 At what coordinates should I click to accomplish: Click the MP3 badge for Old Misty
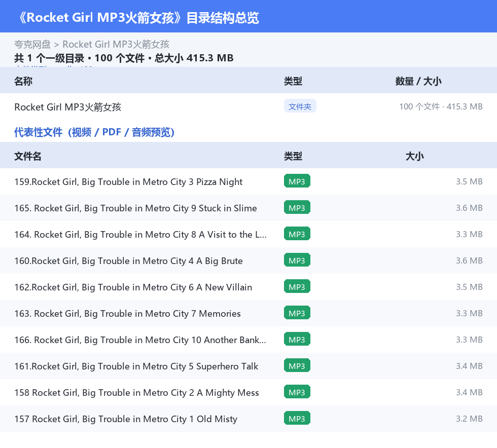click(x=297, y=418)
